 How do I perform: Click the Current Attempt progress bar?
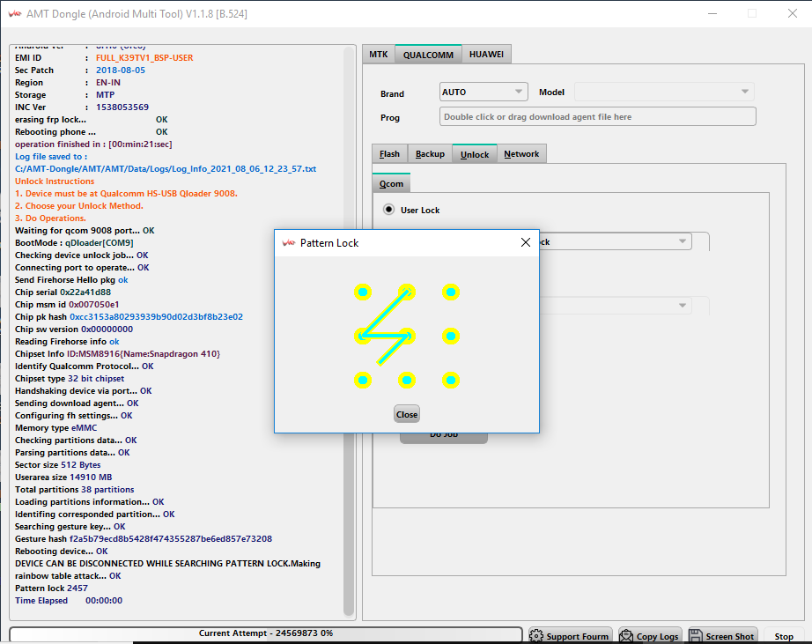pyautogui.click(x=266, y=633)
